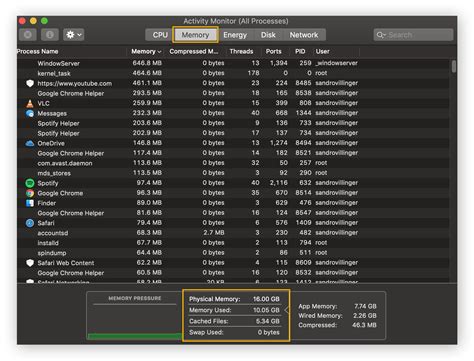Click the Finder app icon

pos(30,203)
